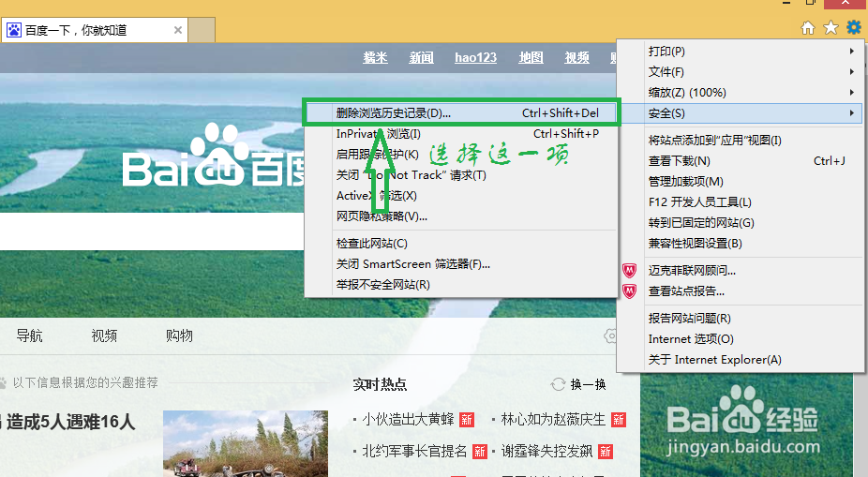The width and height of the screenshot is (868, 477).
Task: Open 网页隐私策略(V)... entry
Action: (x=461, y=216)
